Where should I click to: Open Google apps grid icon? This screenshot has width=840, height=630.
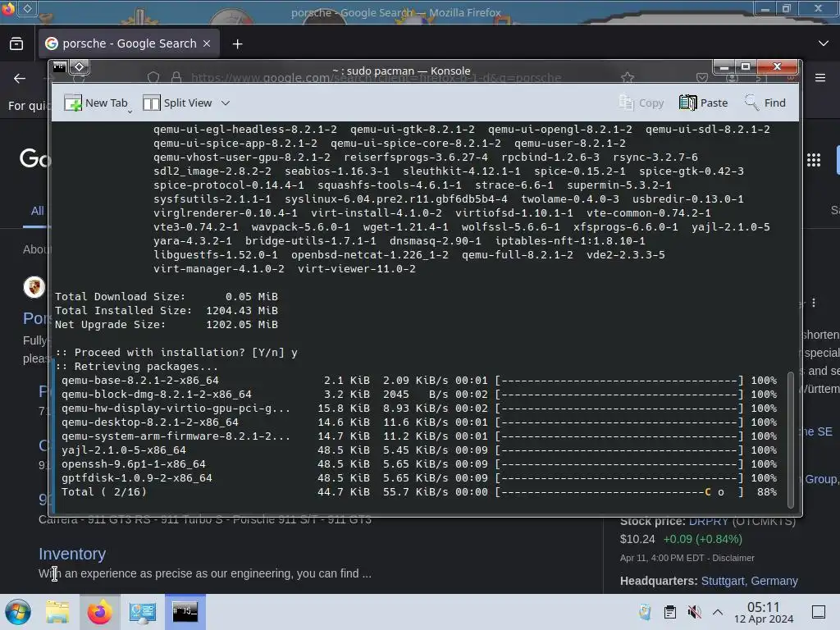pos(814,160)
